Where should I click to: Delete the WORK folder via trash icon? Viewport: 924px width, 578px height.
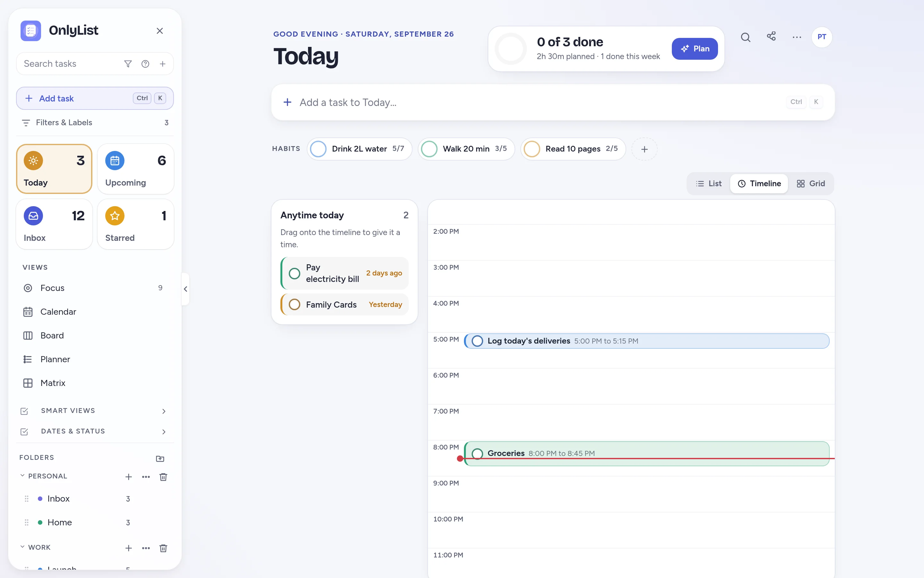pos(163,548)
